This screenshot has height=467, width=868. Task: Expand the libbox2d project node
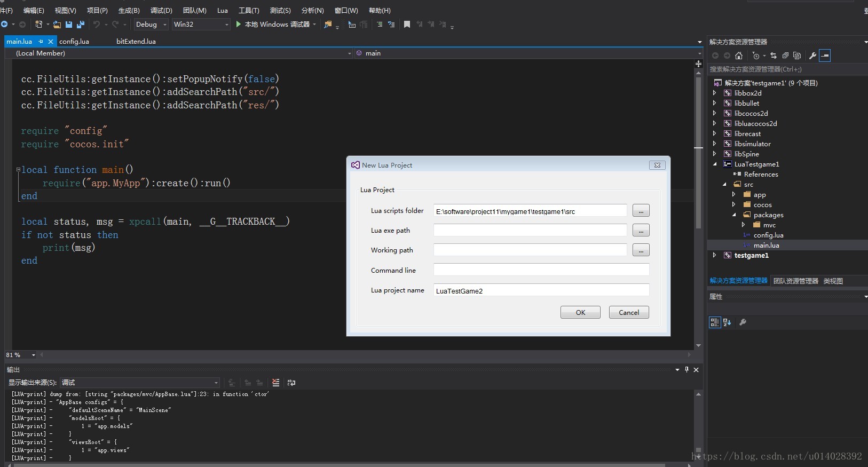pos(715,93)
